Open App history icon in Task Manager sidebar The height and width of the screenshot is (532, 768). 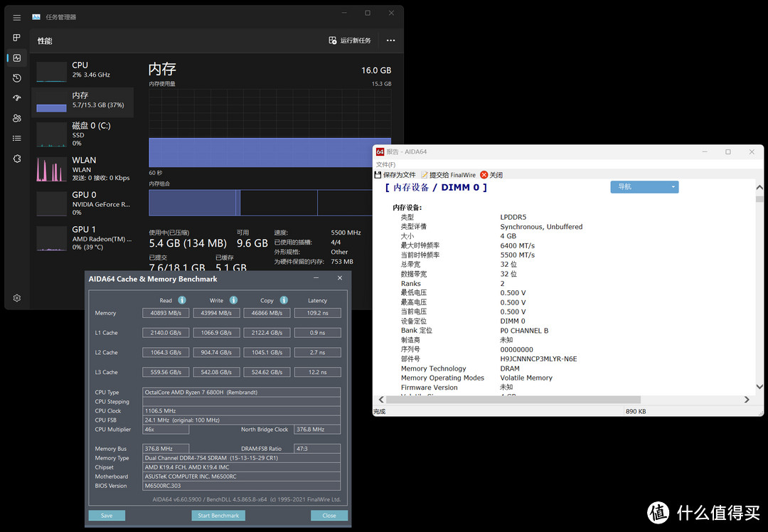click(16, 78)
